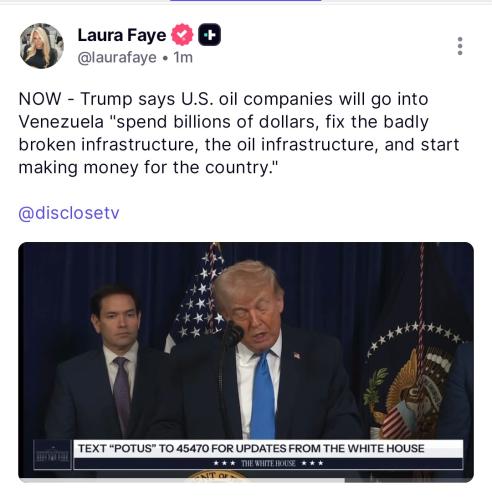Click the purple active tab indicator at top
This screenshot has width=492, height=500.
[246, 1]
